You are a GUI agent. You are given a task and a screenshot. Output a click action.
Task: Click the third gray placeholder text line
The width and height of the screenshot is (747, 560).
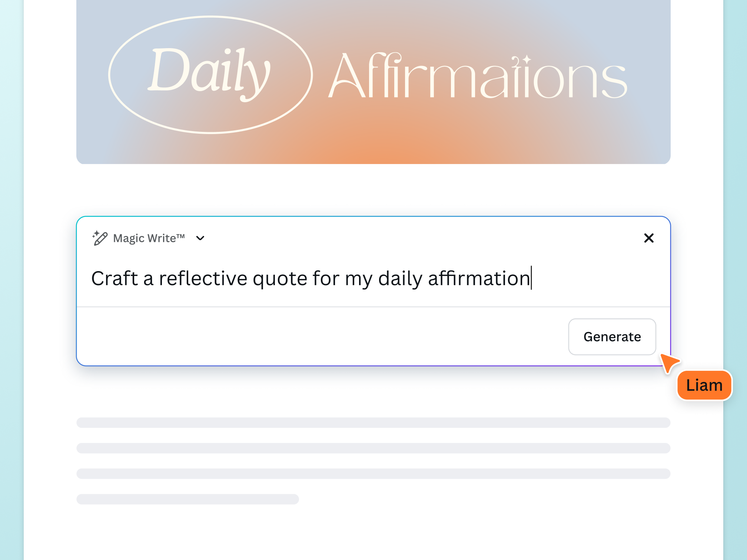click(x=373, y=474)
